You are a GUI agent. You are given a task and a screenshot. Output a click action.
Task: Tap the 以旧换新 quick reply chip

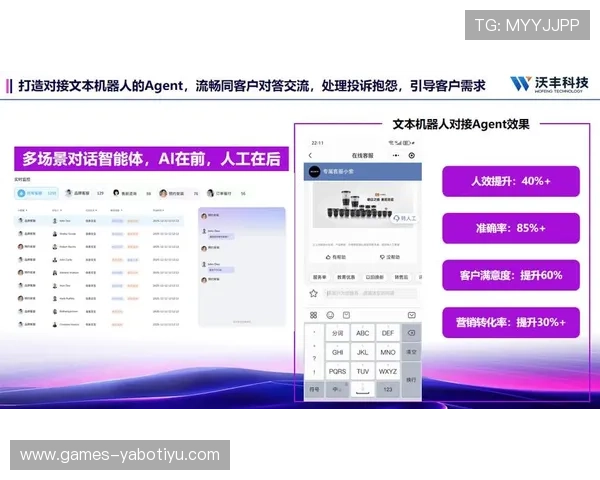[x=375, y=277]
